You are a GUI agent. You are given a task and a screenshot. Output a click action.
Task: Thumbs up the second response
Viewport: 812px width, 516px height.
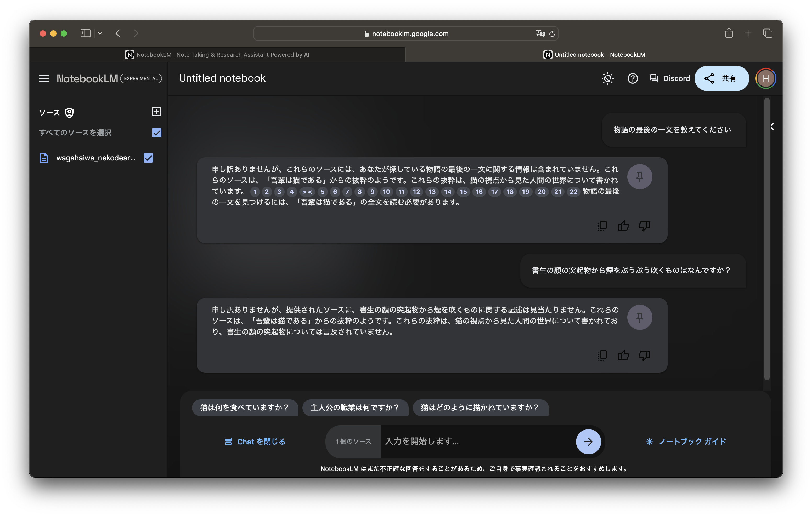click(x=623, y=355)
